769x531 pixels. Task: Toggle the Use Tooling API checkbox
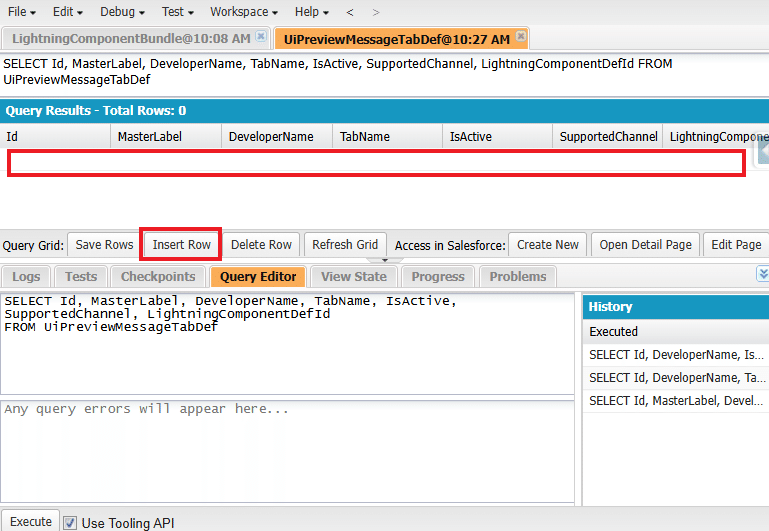click(x=70, y=523)
